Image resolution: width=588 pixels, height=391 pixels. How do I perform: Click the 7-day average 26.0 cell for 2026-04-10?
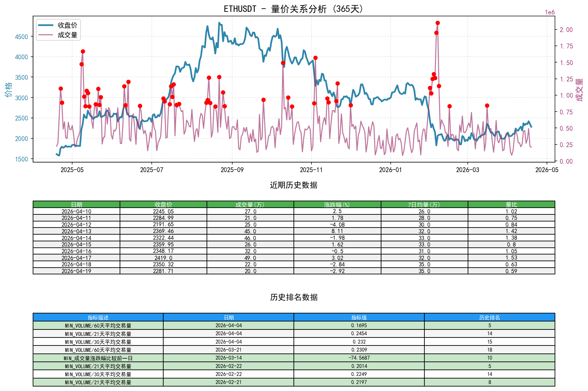click(x=424, y=211)
